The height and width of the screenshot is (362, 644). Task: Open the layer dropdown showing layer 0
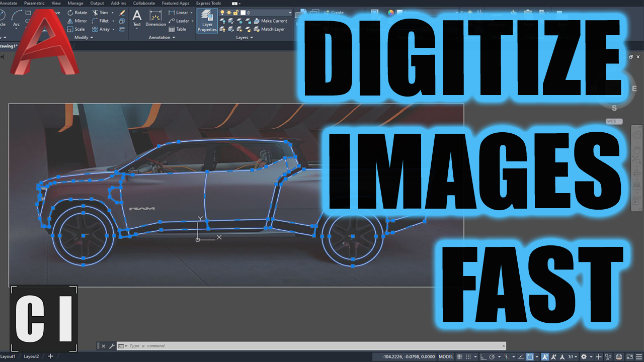tap(290, 13)
